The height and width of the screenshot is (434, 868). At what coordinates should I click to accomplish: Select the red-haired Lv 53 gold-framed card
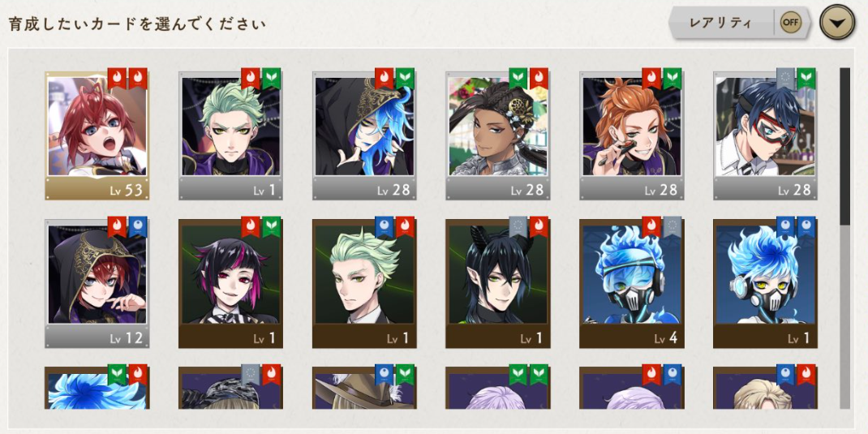point(97,135)
